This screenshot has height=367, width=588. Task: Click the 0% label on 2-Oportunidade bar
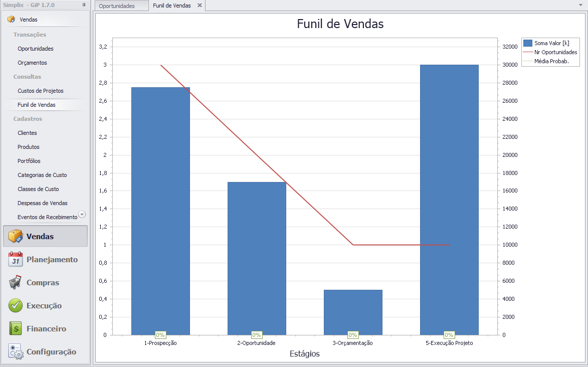click(257, 335)
